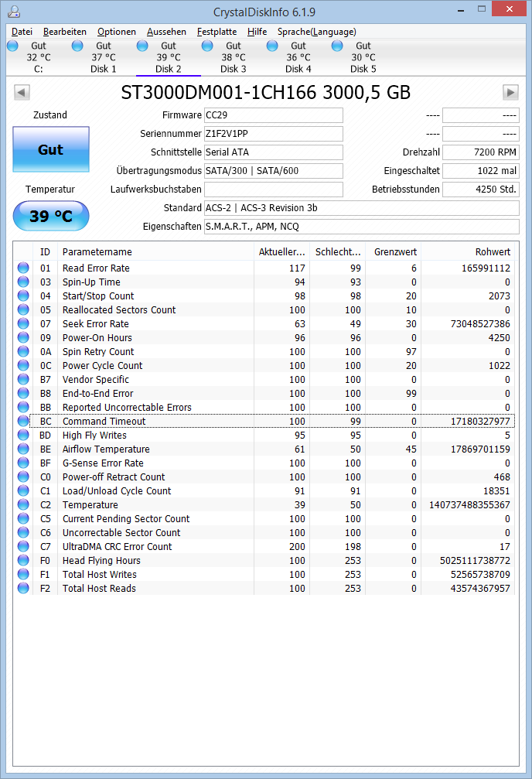Image resolution: width=532 pixels, height=779 pixels.
Task: Click the Eingeschaltet value 1022 mal
Action: [481, 171]
